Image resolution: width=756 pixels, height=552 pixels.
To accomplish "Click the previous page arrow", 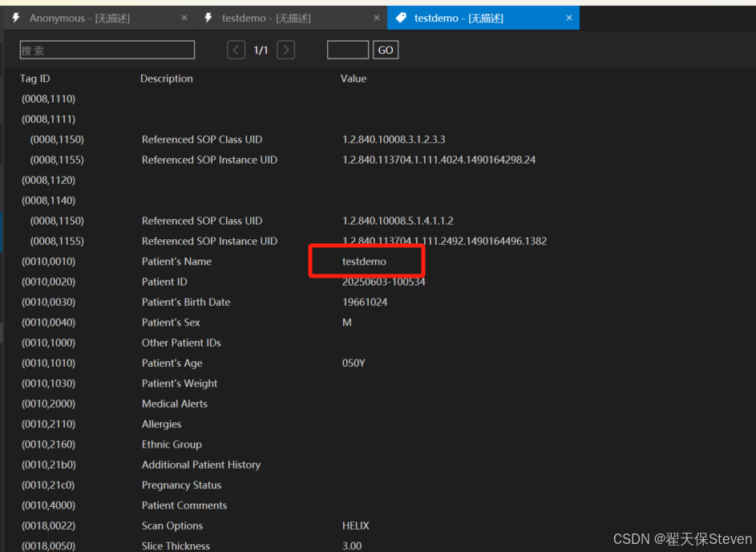I will [x=236, y=49].
